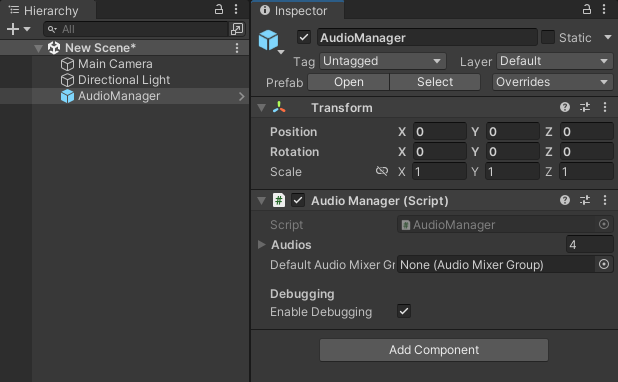Collapse the New Scene foldout arrow

click(38, 48)
